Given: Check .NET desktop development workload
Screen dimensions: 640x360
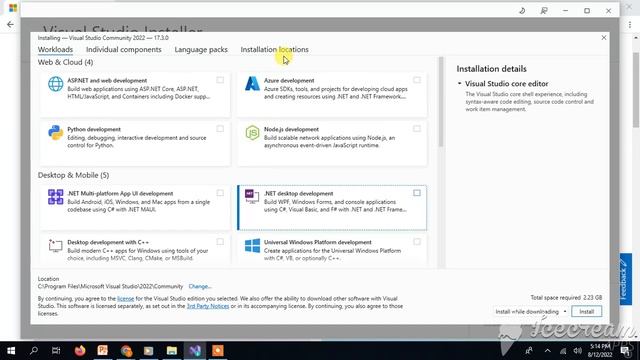Looking at the screenshot, I should [x=417, y=193].
